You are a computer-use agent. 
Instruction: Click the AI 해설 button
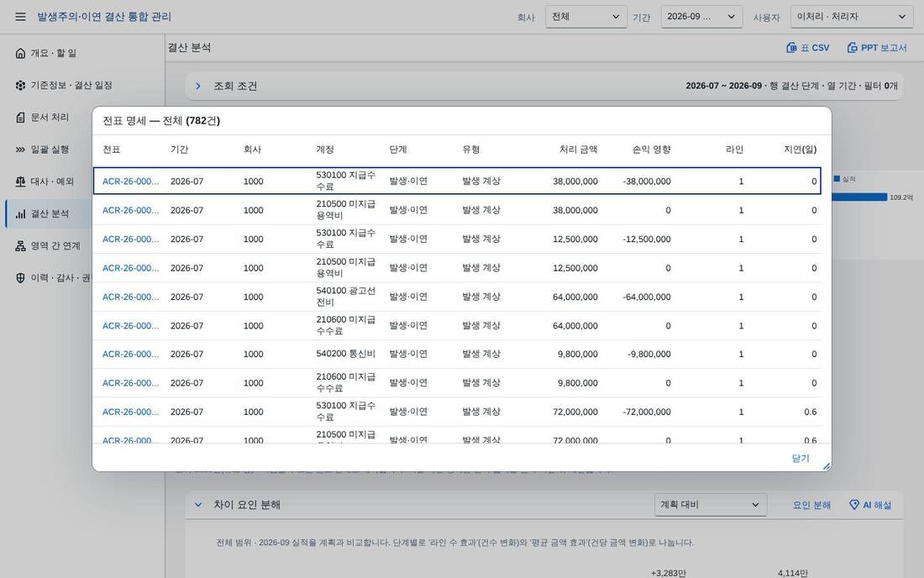(x=870, y=505)
